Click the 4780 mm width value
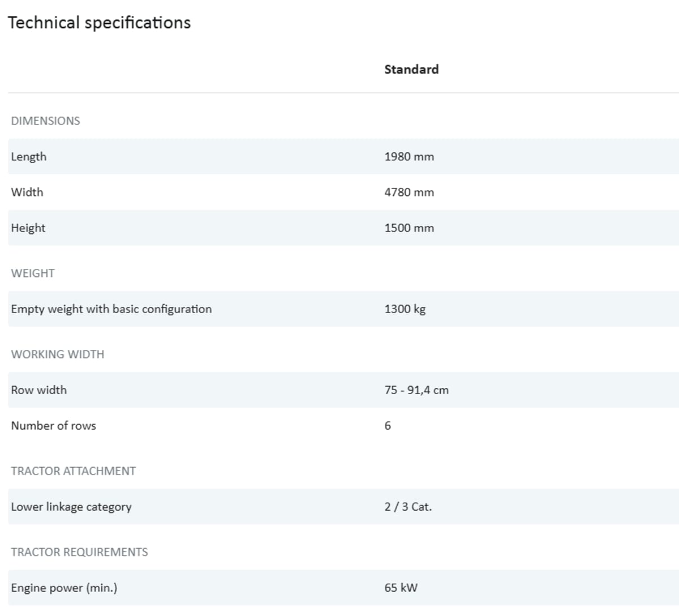The width and height of the screenshot is (679, 616). pos(409,192)
